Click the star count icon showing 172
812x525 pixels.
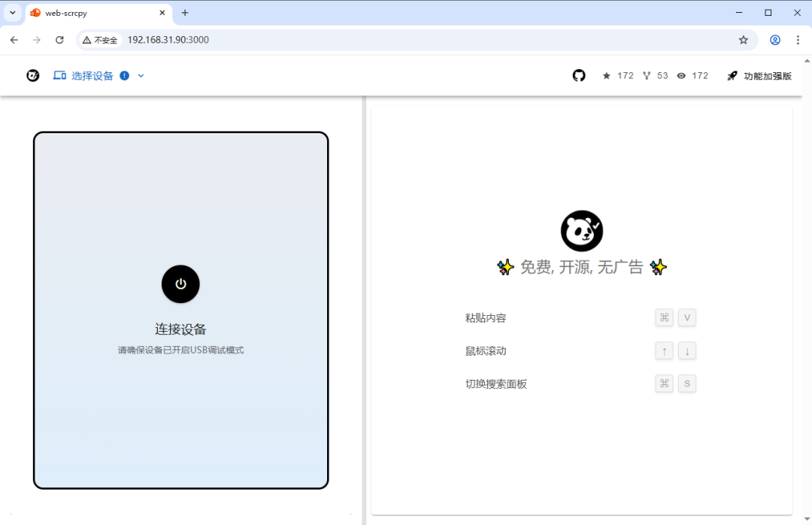[607, 75]
